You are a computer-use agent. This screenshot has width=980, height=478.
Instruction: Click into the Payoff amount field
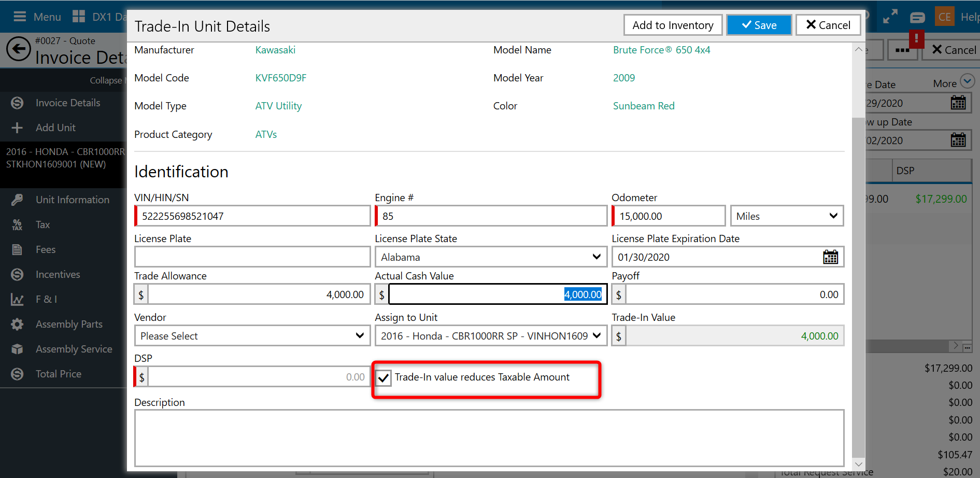[734, 294]
